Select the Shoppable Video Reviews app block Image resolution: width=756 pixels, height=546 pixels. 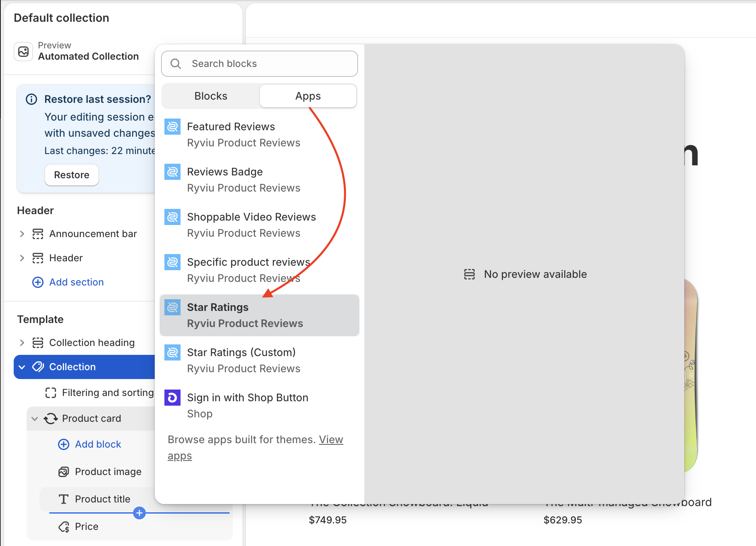pos(260,225)
